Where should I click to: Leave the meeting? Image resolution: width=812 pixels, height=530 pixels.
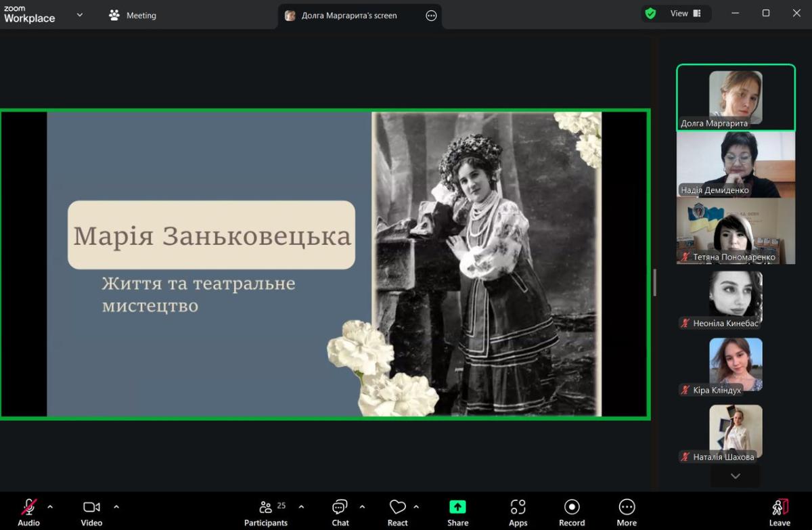(x=780, y=512)
